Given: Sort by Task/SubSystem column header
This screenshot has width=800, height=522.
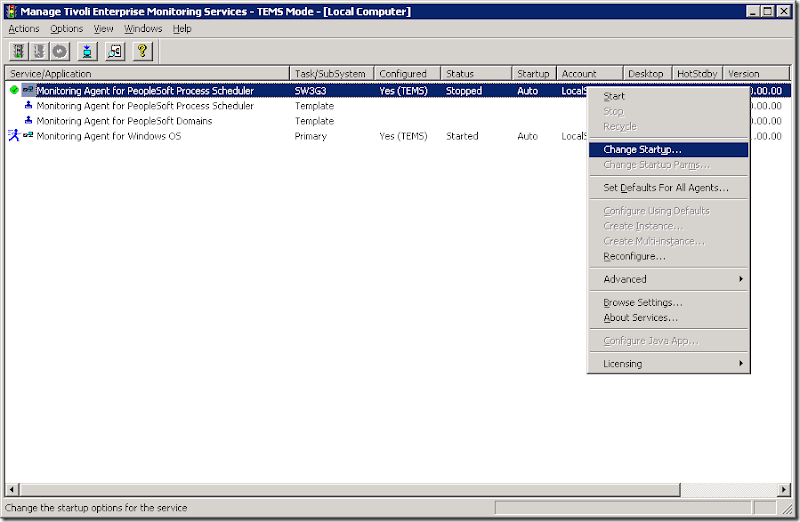Looking at the screenshot, I should pyautogui.click(x=332, y=73).
